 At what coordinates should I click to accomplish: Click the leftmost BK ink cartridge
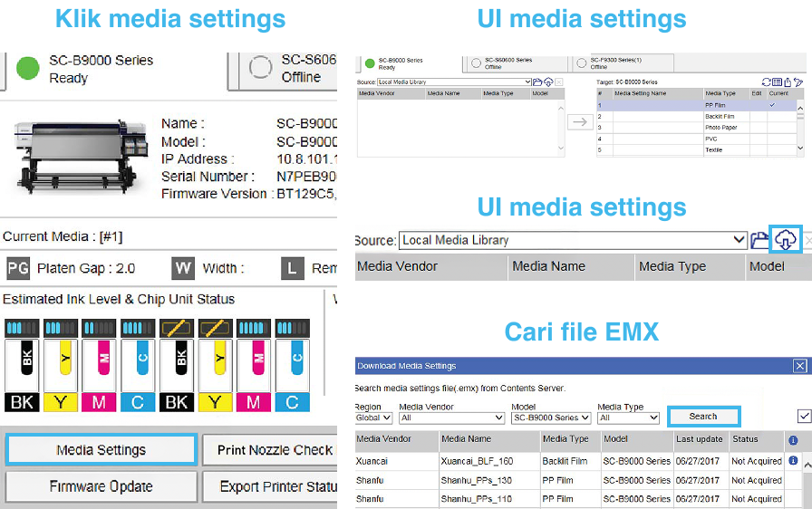22,375
